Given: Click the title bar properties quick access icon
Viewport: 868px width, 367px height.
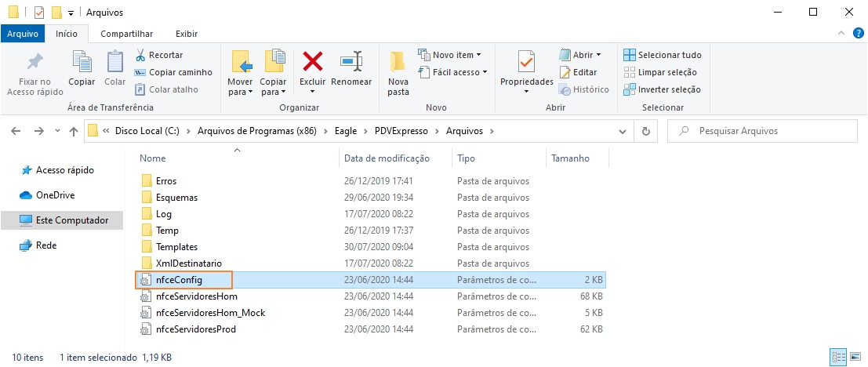Looking at the screenshot, I should tap(38, 13).
